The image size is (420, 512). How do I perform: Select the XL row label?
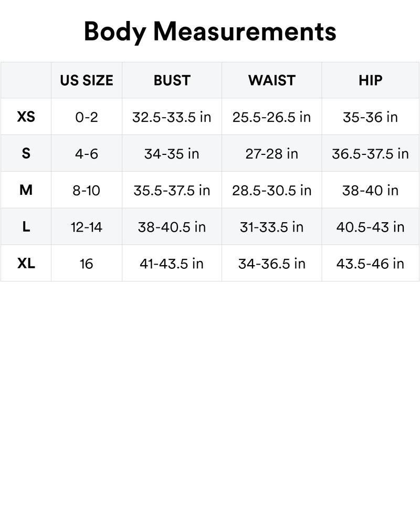coord(26,263)
